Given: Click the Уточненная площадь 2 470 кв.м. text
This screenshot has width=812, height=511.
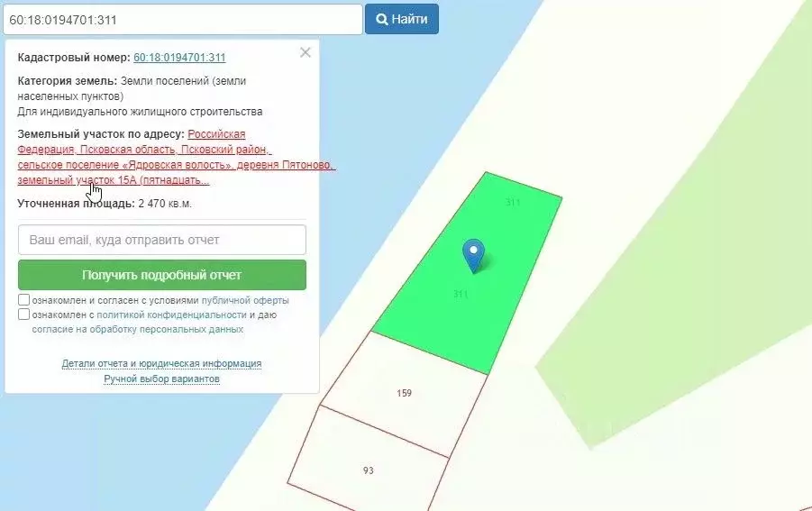Looking at the screenshot, I should coord(105,204).
